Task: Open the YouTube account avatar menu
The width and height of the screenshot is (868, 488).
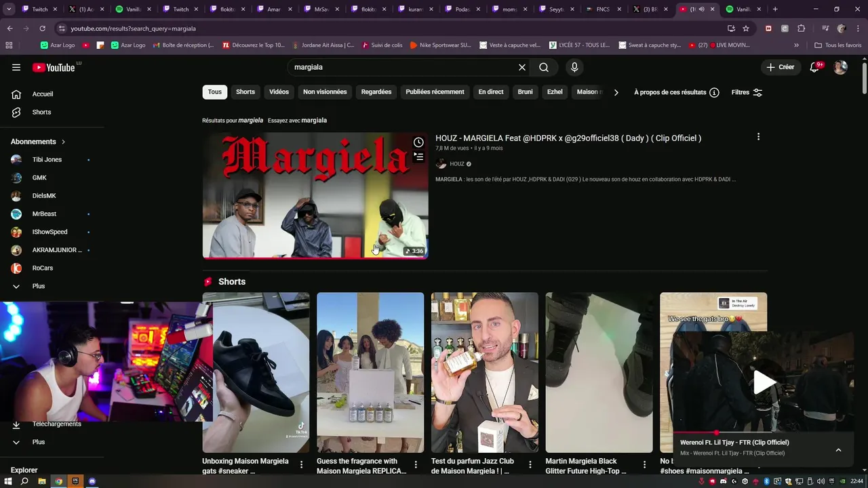Action: (x=840, y=67)
